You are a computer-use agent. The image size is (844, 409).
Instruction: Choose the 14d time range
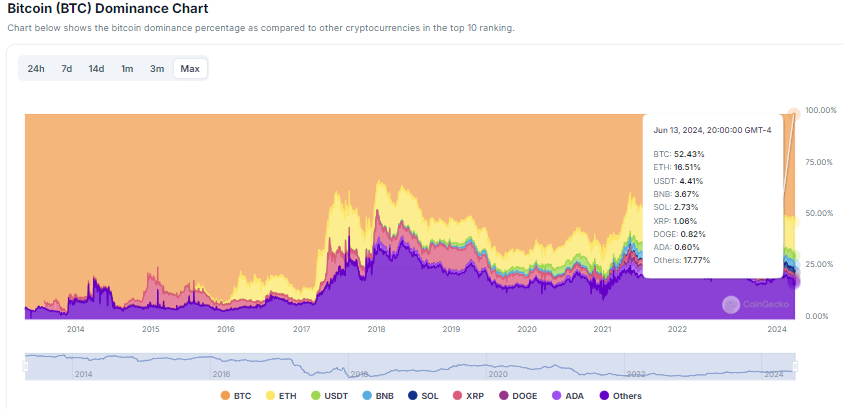[x=96, y=69]
